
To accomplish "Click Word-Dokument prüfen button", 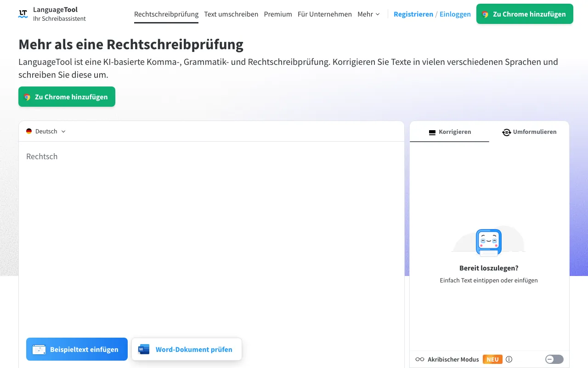I will [x=187, y=349].
